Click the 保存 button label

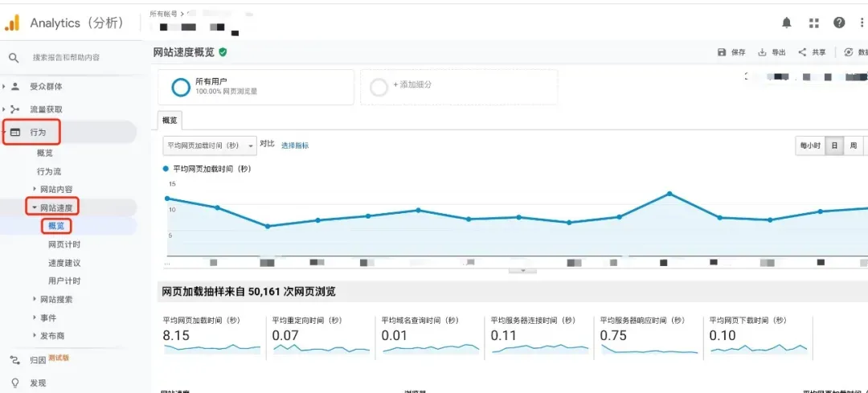tap(739, 52)
